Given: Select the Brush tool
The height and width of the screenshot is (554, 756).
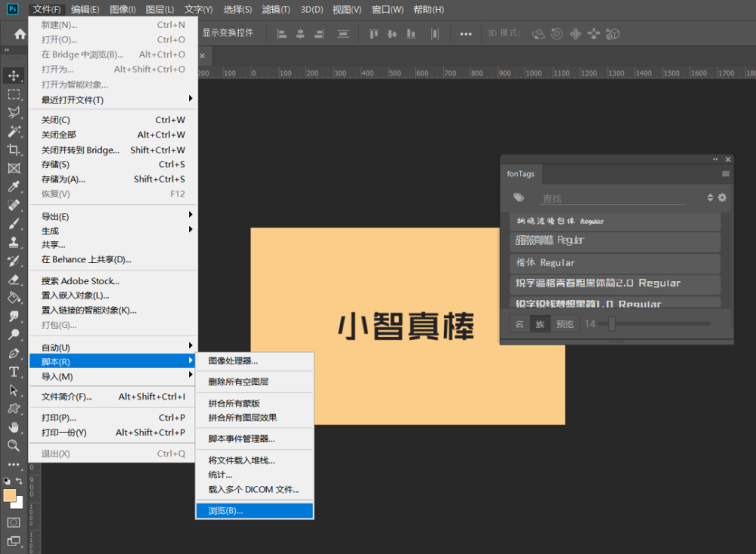Looking at the screenshot, I should 14,224.
